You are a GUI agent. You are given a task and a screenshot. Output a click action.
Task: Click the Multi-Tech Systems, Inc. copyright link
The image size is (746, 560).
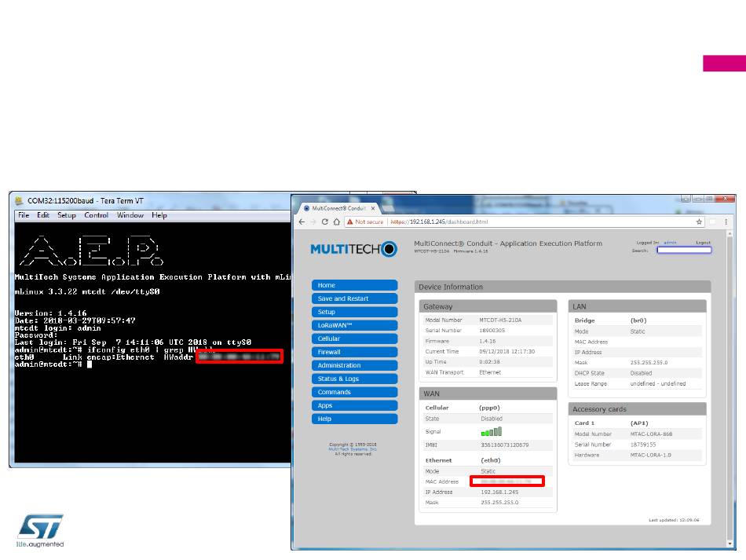[x=353, y=449]
